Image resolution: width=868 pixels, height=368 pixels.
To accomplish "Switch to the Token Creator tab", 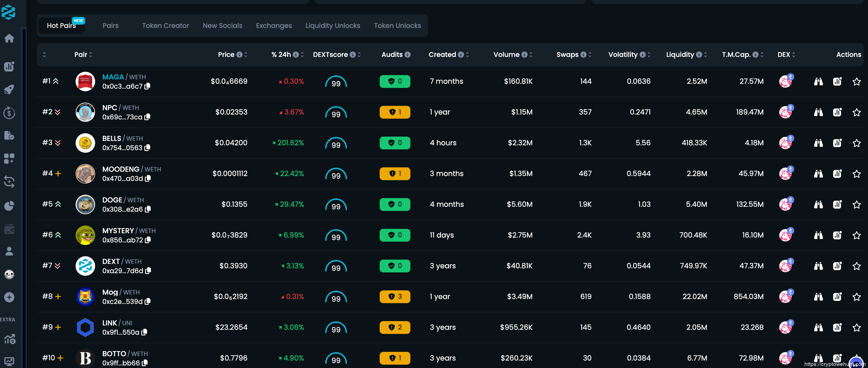I will [165, 26].
